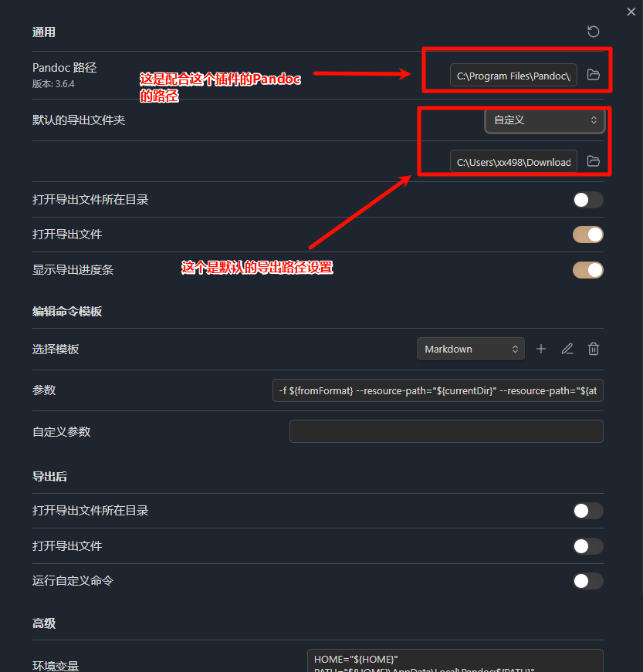Open folder browser for Pandoc 路径
This screenshot has width=643, height=672.
pos(594,75)
